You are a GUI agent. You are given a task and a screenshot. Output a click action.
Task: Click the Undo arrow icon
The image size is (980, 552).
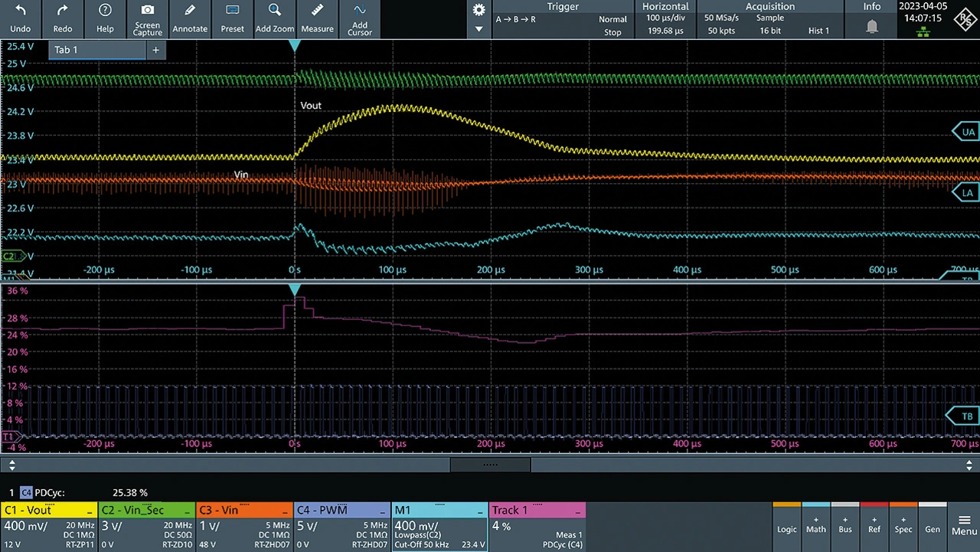click(21, 11)
